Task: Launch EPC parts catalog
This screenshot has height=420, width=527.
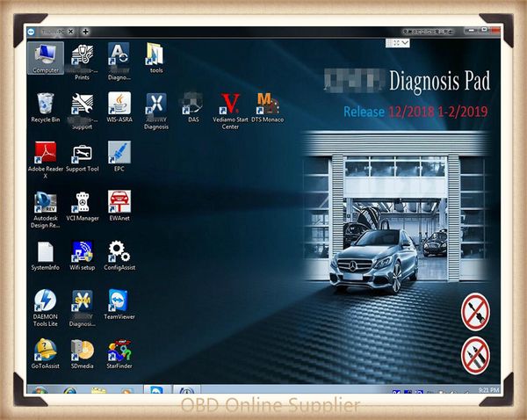Action: (119, 156)
